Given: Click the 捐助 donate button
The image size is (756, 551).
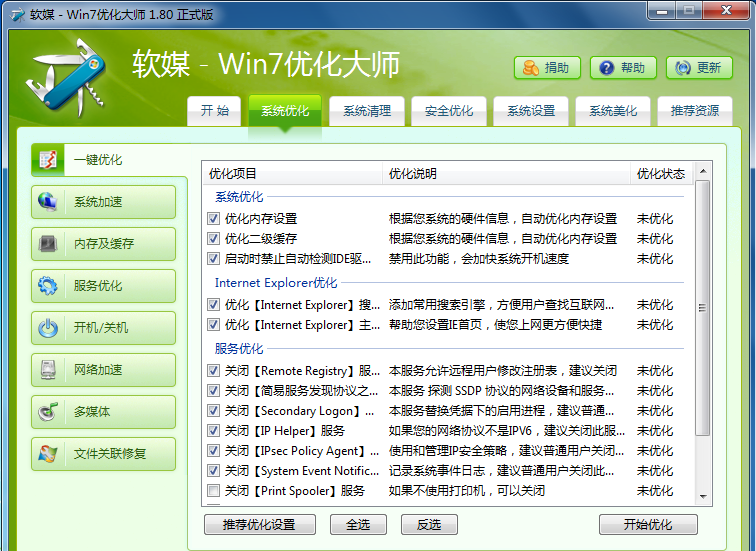Looking at the screenshot, I should 547,68.
